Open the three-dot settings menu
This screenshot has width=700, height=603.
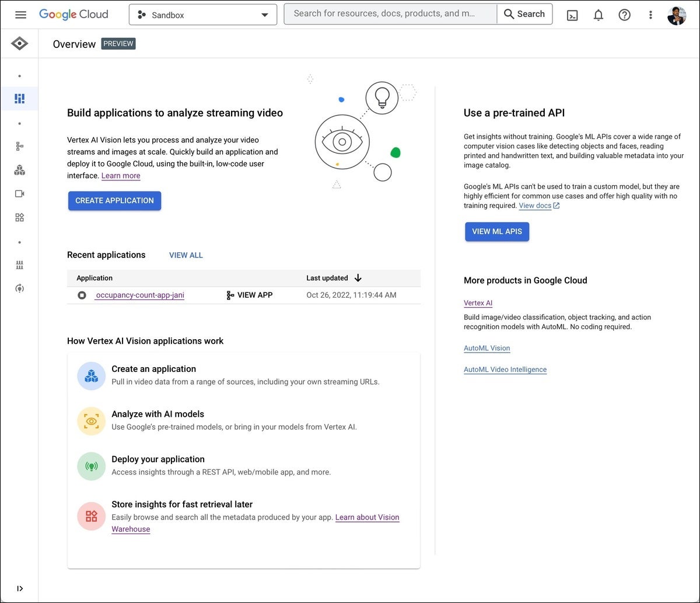(651, 15)
